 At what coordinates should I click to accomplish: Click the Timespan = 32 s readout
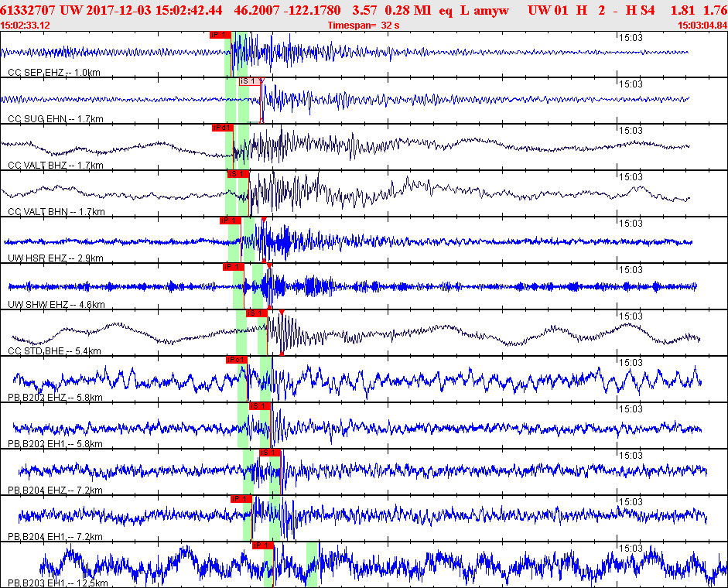[x=362, y=25]
